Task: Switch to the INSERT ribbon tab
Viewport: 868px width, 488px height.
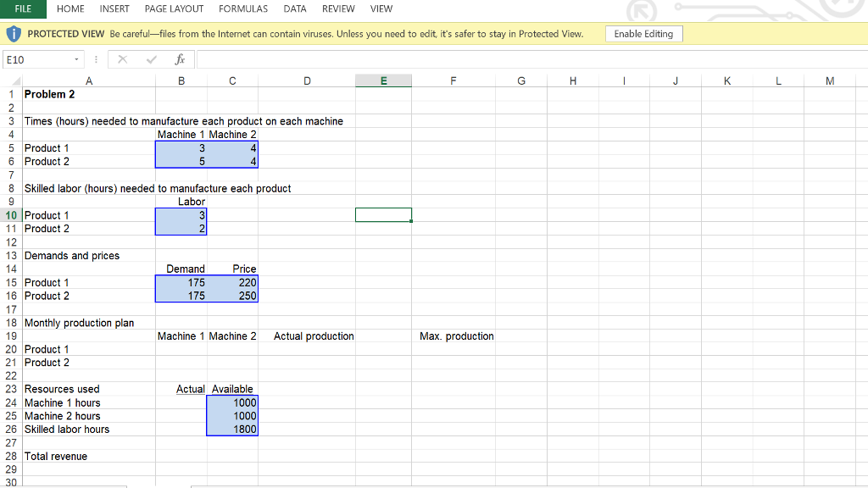Action: (x=114, y=8)
